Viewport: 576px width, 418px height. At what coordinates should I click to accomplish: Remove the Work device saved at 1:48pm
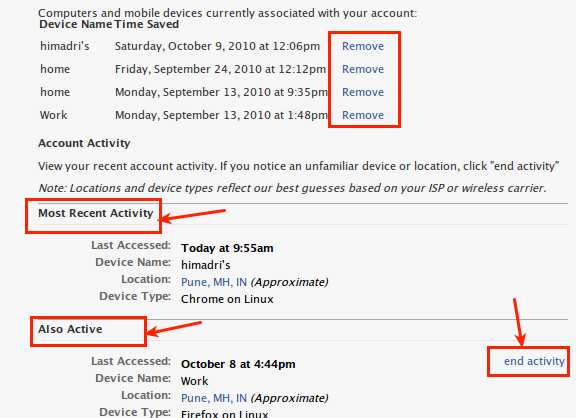coord(363,115)
